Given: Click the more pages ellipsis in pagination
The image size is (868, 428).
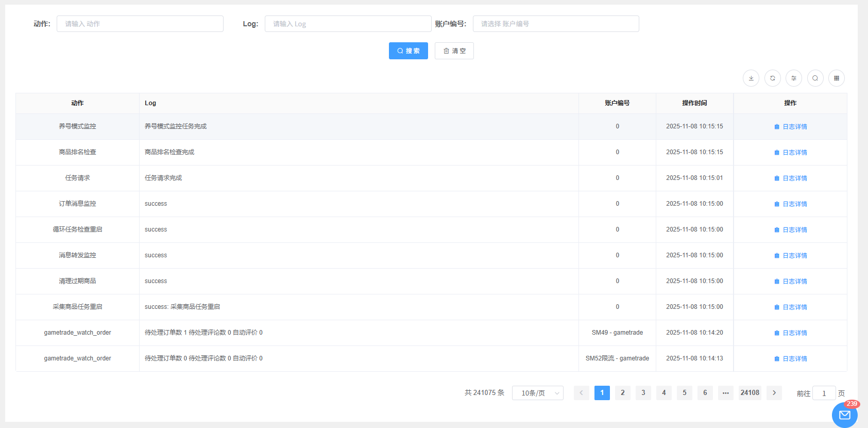Looking at the screenshot, I should tap(725, 393).
